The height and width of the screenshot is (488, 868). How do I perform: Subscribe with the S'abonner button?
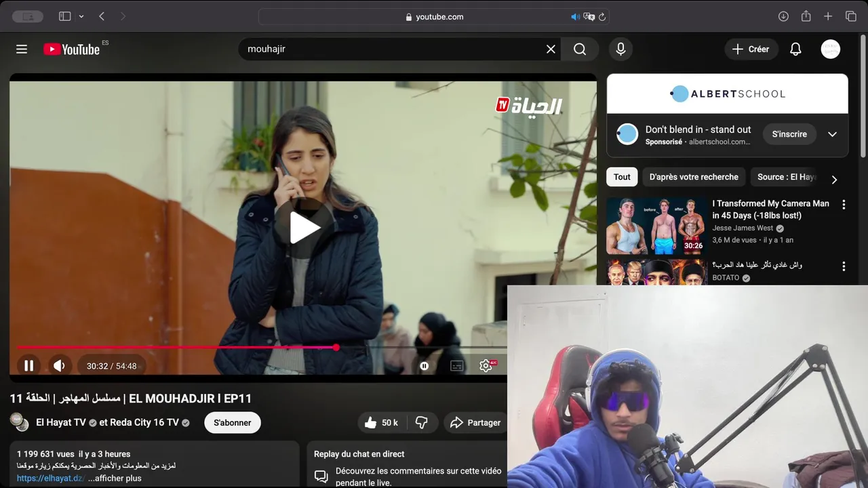tap(233, 422)
